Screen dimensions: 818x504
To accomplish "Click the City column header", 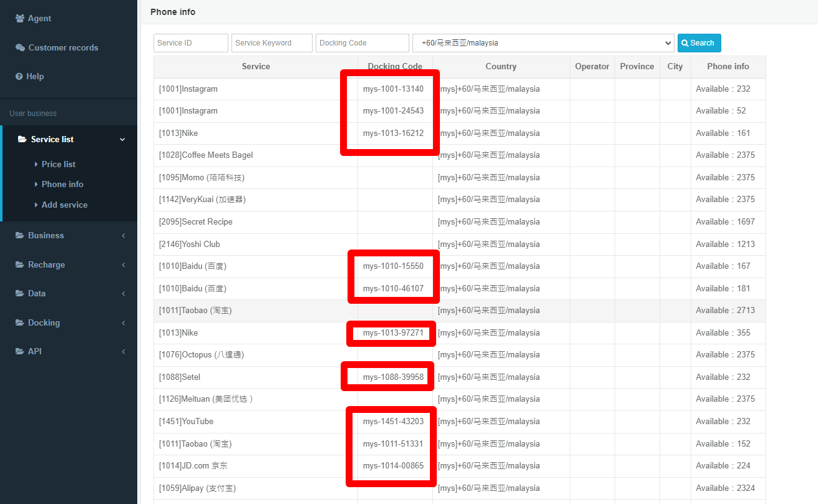I will point(675,67).
